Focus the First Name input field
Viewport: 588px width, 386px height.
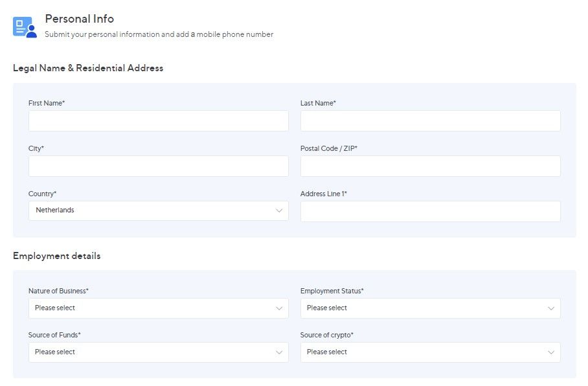click(x=158, y=121)
